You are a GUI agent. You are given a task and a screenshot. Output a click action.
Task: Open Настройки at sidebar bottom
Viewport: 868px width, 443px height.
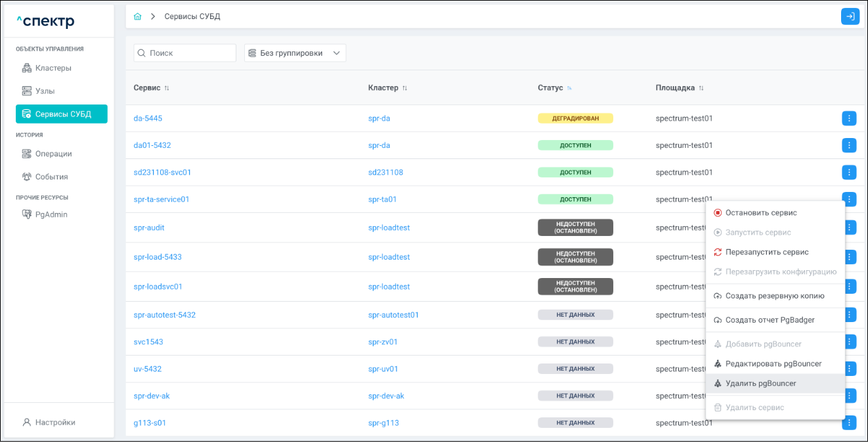(55, 422)
